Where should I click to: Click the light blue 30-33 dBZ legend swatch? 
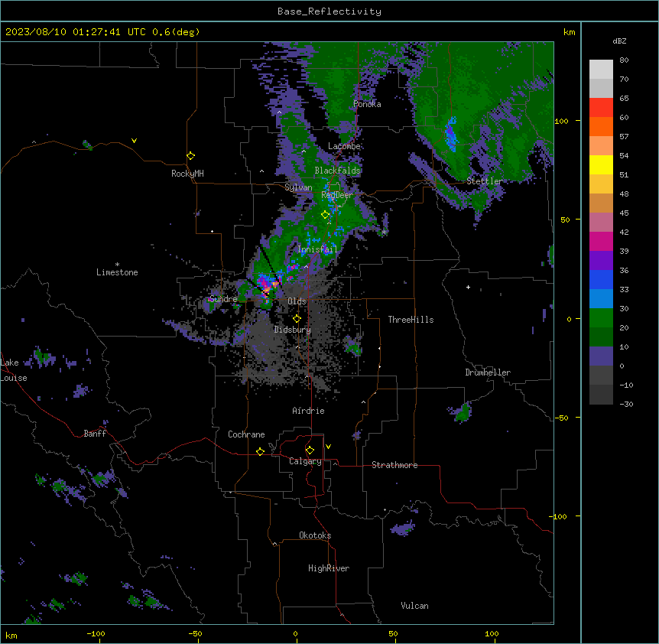coord(601,299)
